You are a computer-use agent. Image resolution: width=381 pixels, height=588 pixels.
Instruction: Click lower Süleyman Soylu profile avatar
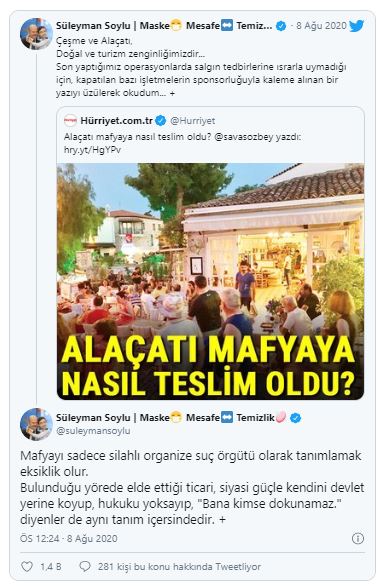click(x=36, y=424)
